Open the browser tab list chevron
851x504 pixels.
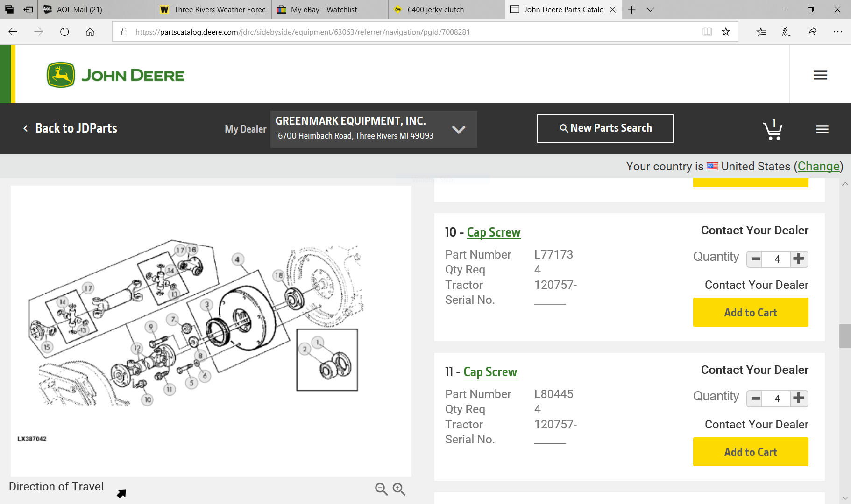coord(650,9)
